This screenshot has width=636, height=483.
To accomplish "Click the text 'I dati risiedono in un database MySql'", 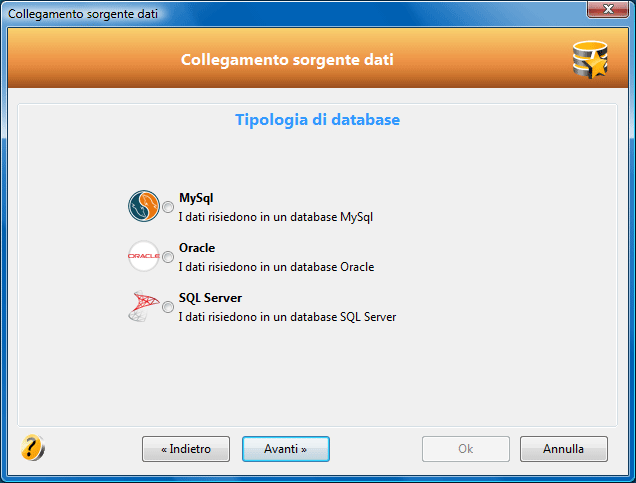I will click(275, 217).
